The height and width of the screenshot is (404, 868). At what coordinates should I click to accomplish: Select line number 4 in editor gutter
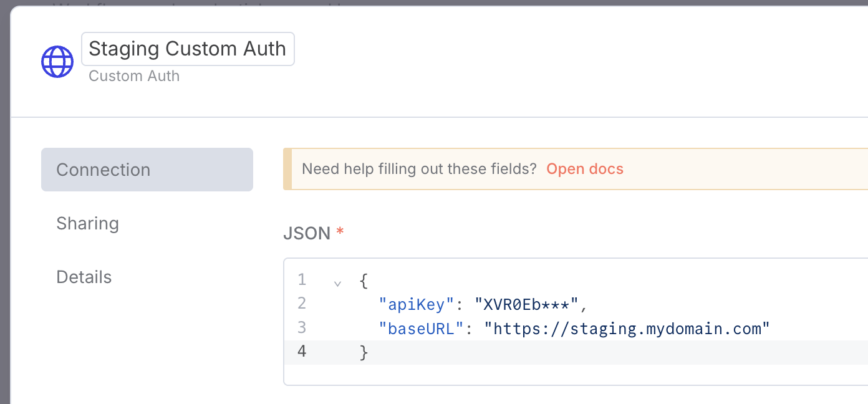302,352
